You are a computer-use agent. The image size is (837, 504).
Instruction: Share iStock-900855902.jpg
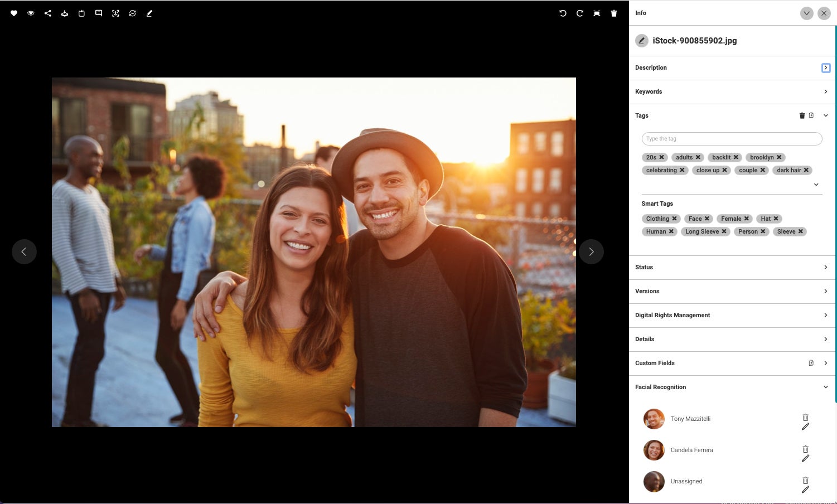coord(48,13)
